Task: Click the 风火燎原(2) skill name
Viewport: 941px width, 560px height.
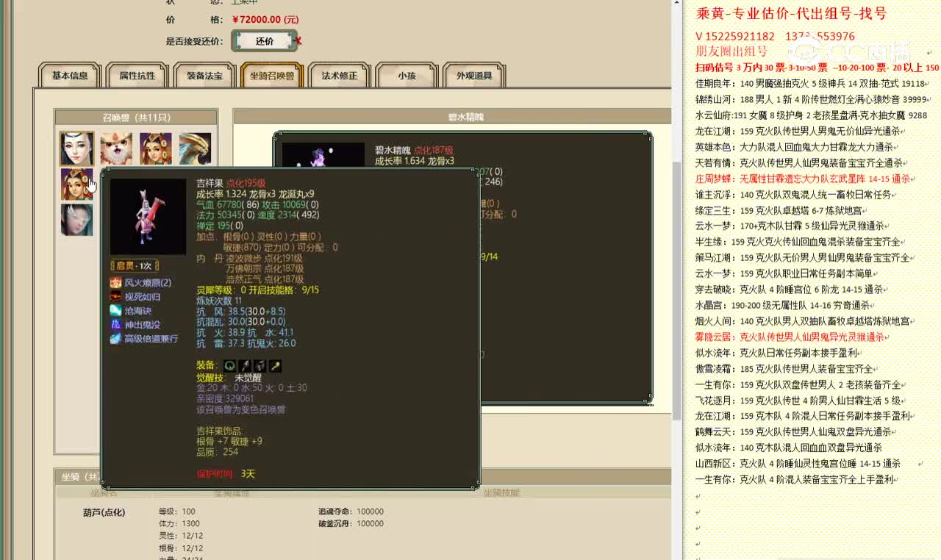Action: click(x=148, y=283)
